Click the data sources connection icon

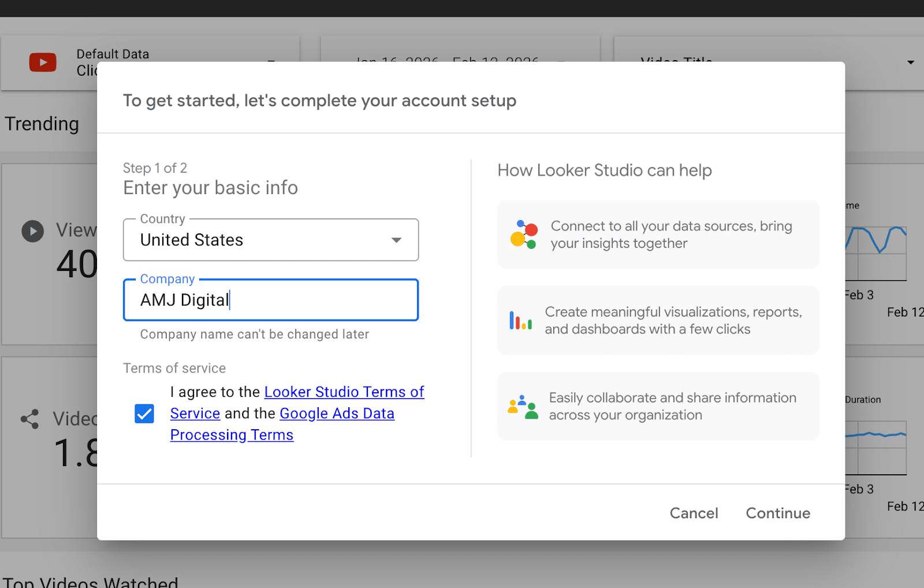pos(524,235)
